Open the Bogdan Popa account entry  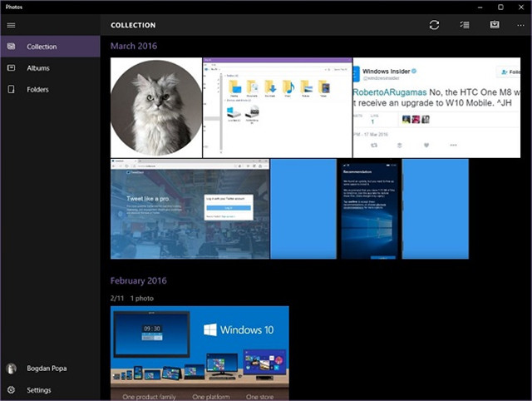point(50,369)
